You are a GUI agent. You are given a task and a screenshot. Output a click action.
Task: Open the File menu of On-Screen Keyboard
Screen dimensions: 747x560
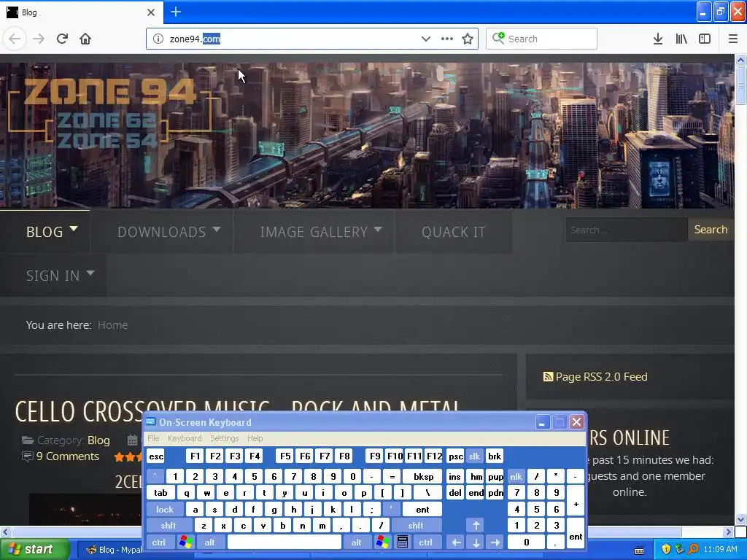click(153, 438)
